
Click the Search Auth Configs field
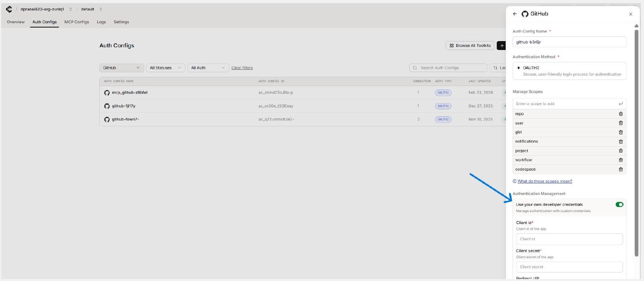[x=448, y=68]
